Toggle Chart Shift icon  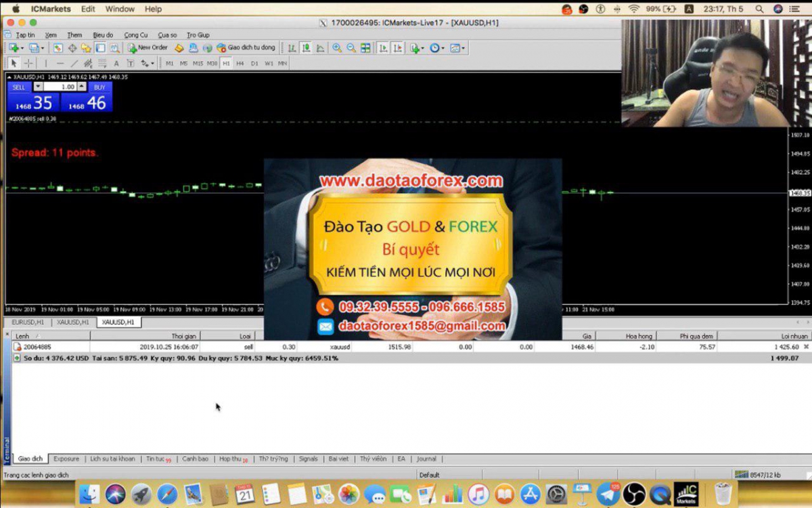pyautogui.click(x=398, y=48)
